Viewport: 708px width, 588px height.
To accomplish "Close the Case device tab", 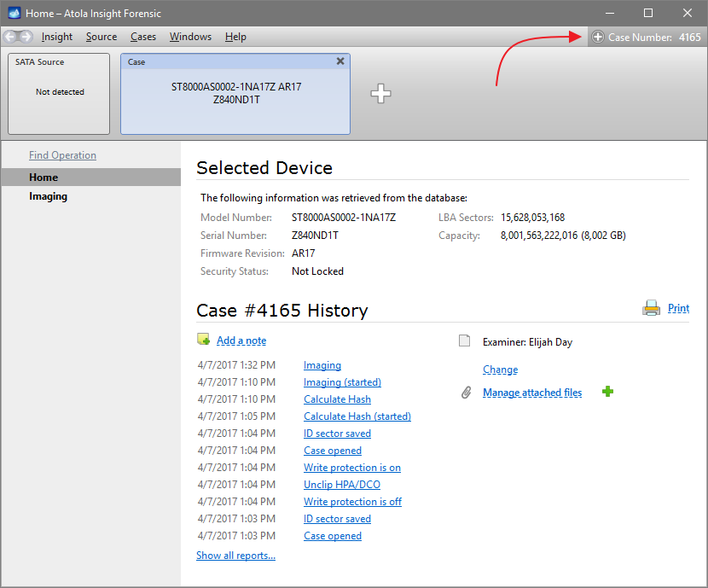I will [340, 61].
